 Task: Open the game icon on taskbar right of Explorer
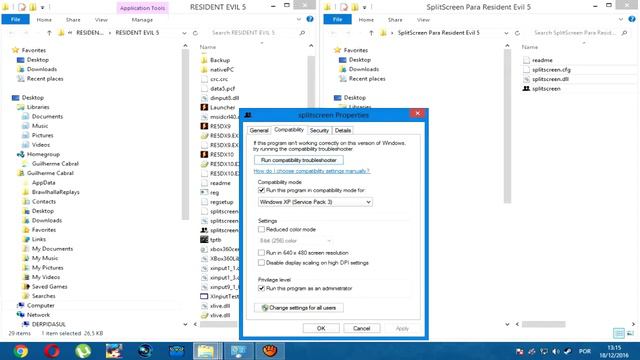tap(270, 351)
